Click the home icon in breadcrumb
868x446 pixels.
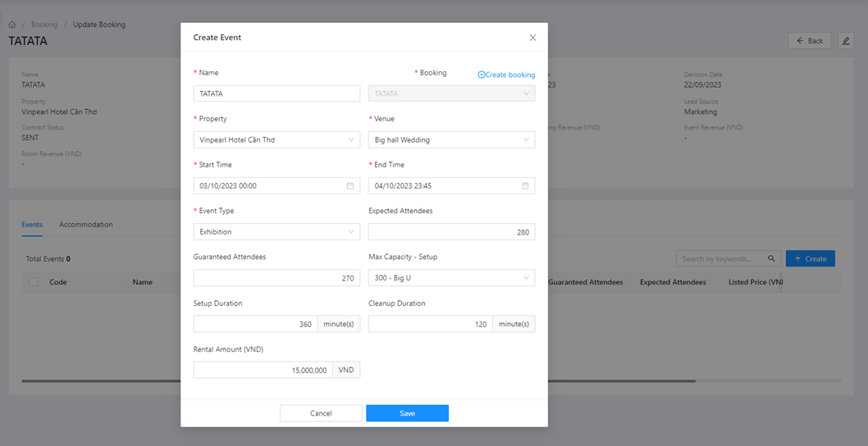click(12, 25)
